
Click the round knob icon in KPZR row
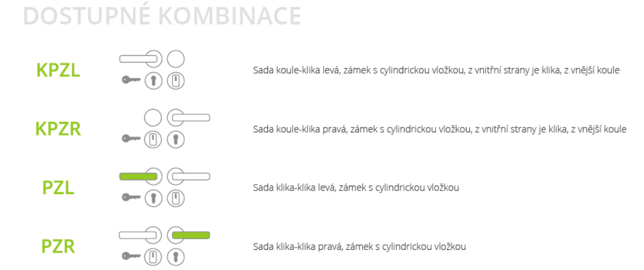point(153,118)
